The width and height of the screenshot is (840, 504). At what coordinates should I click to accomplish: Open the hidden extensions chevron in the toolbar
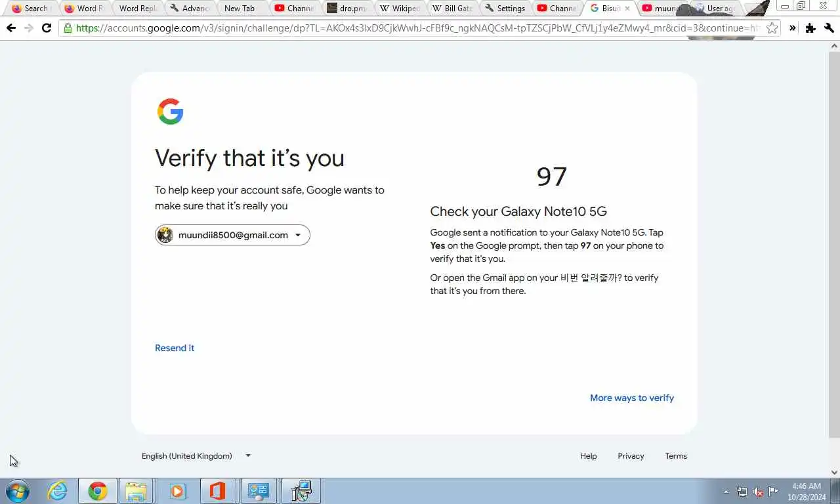tap(792, 28)
